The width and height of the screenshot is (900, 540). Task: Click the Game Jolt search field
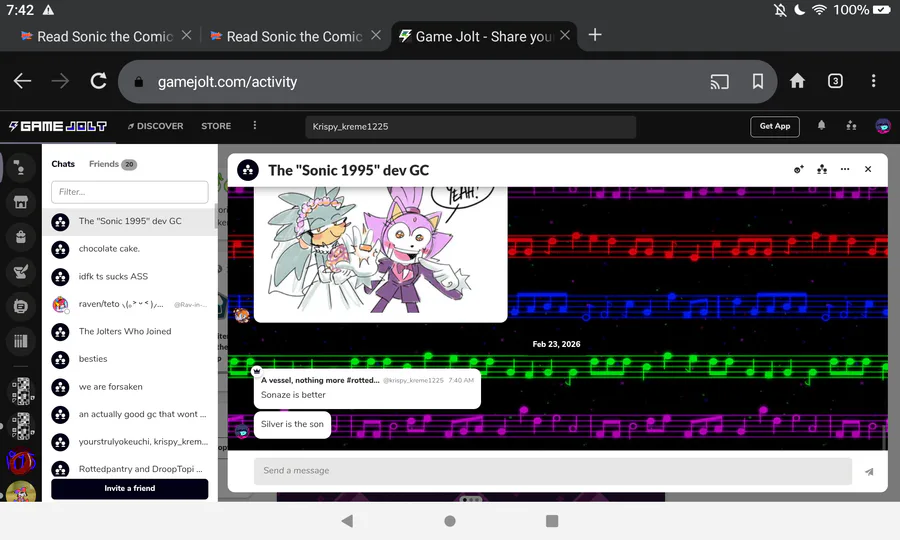[471, 127]
